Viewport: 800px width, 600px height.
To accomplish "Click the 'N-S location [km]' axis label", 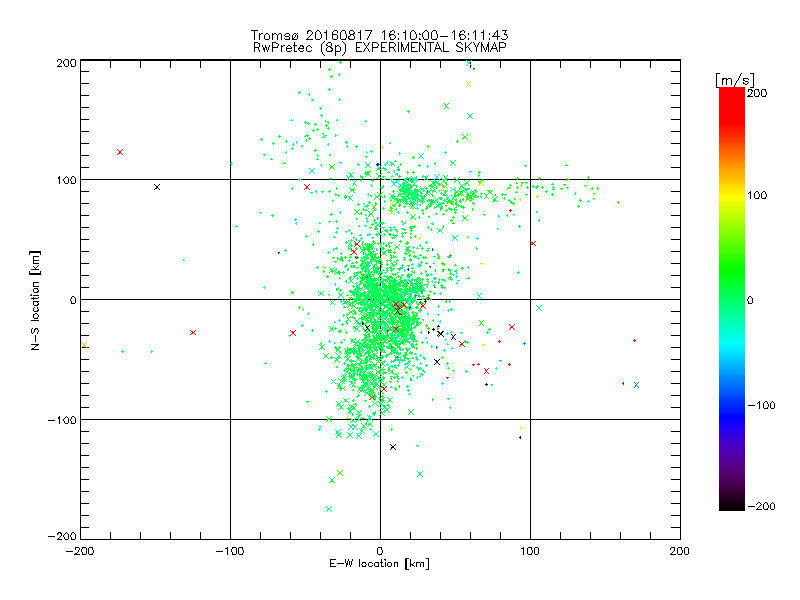I will tap(35, 300).
